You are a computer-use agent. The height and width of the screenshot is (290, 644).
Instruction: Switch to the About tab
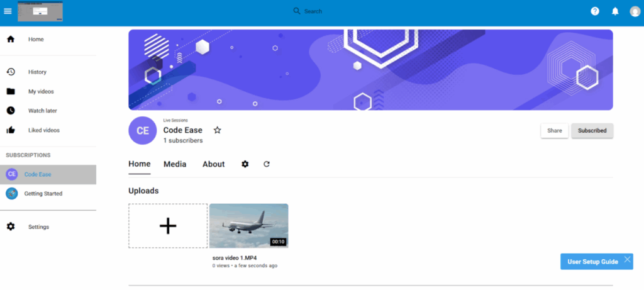(213, 164)
